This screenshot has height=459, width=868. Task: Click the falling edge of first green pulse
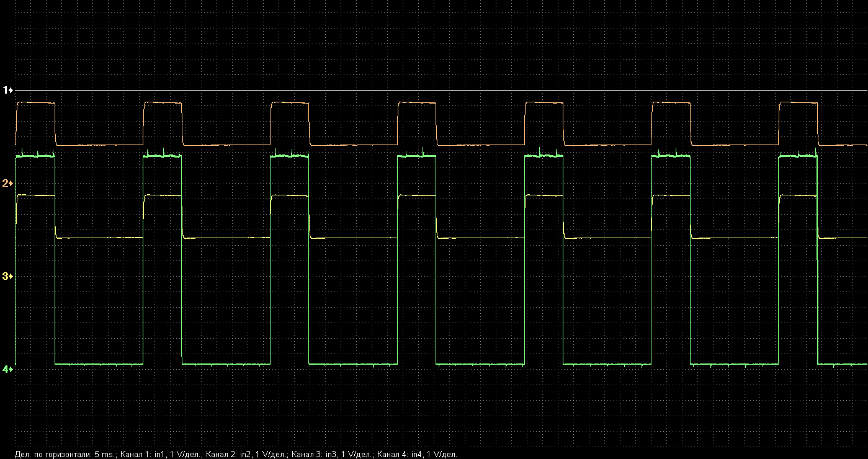tap(55, 261)
